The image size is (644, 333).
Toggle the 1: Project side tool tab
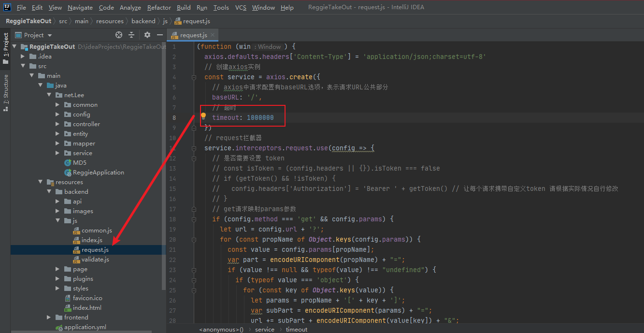(5, 49)
